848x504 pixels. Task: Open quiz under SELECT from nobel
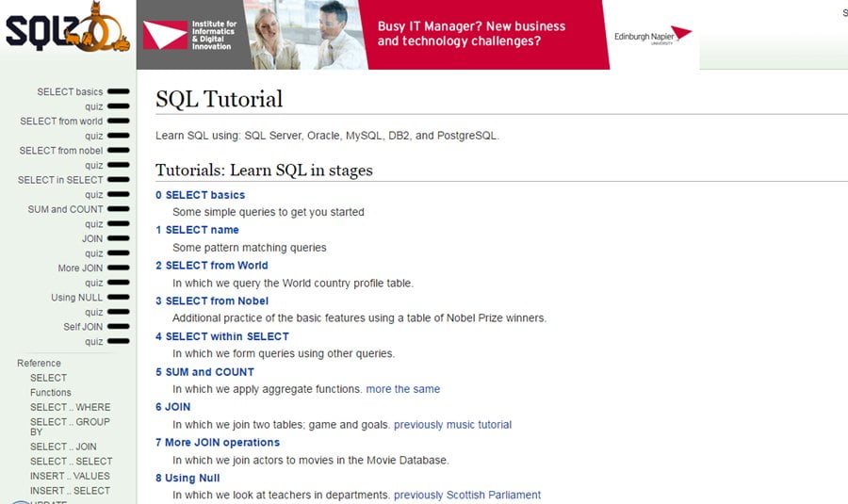tap(93, 166)
